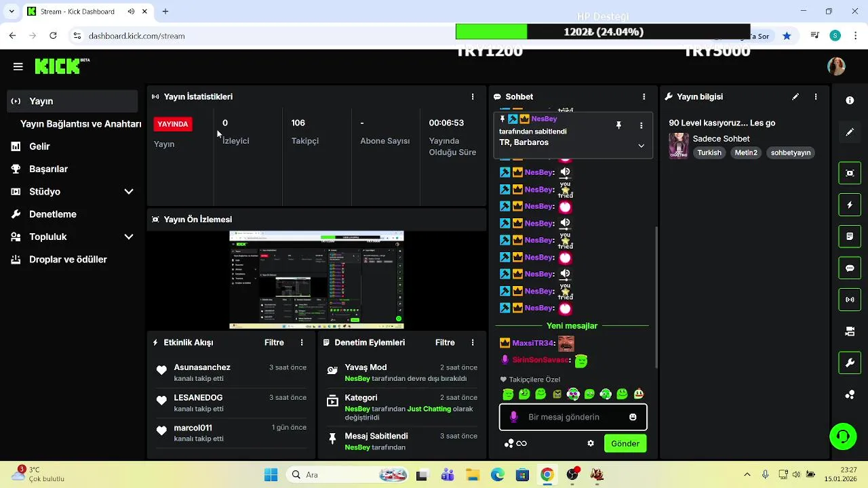The height and width of the screenshot is (488, 868).
Task: Open Etkinlik Akışı three-dot menu
Action: (x=302, y=343)
